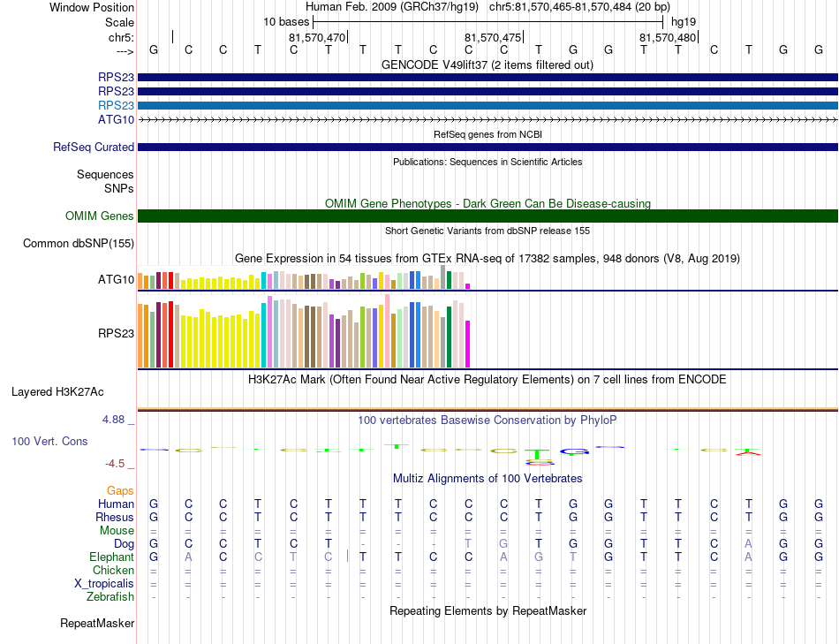Open Repeating Elements by RepeatMasker title
Screen dimensions: 839x644
coord(488,610)
